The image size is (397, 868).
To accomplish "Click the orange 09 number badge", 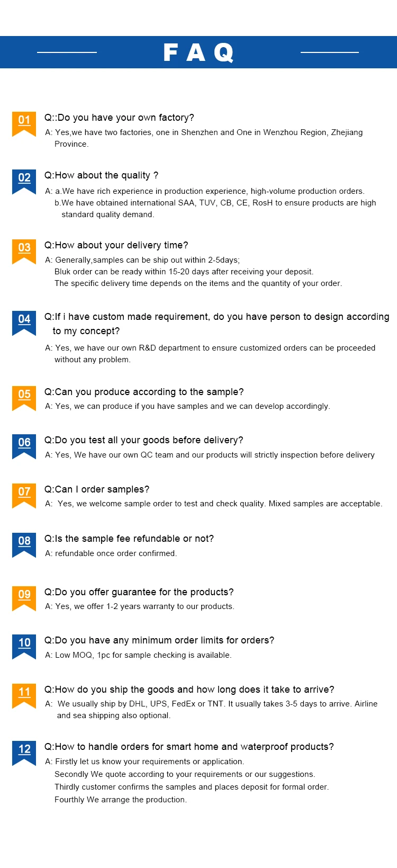I will 24,597.
